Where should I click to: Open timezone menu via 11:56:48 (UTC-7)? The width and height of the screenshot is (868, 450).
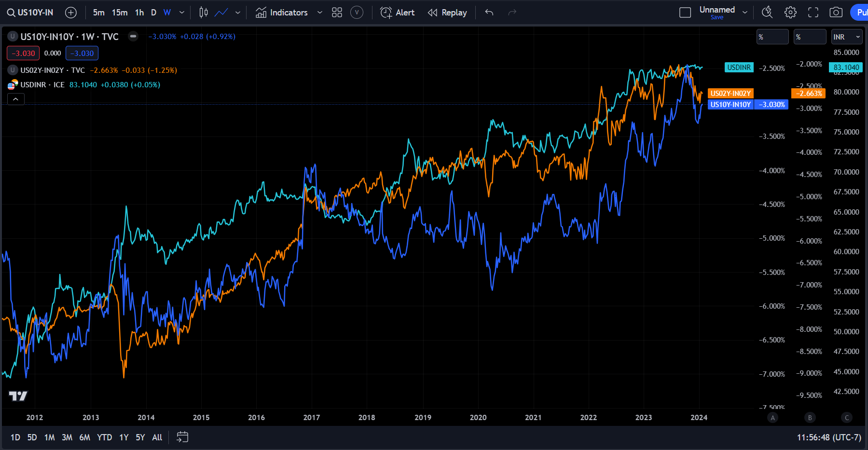[x=829, y=437]
